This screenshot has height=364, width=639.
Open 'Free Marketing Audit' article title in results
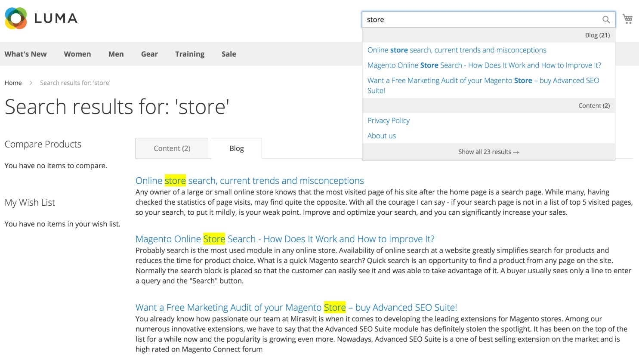[296, 308]
